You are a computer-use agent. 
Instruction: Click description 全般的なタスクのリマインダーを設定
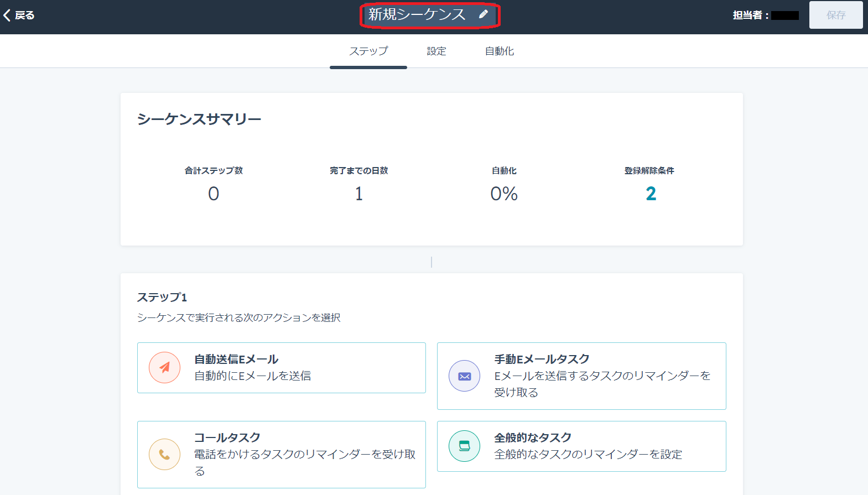(588, 454)
